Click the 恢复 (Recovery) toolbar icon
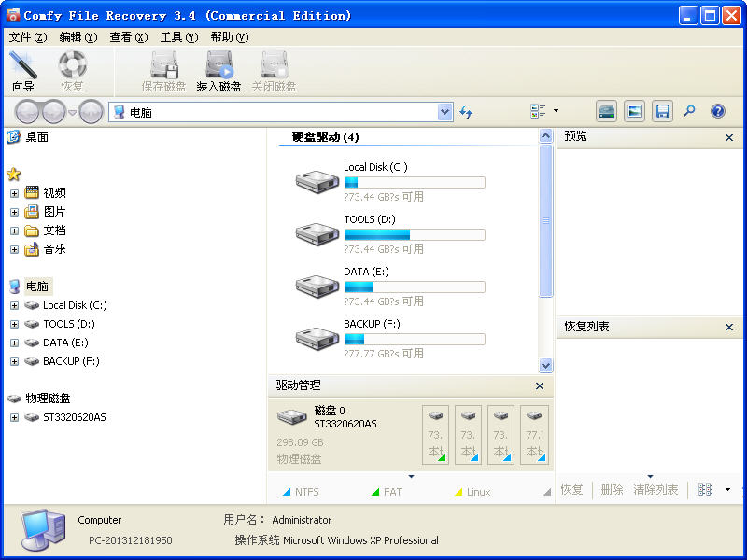Viewport: 747px width, 560px height. click(74, 70)
